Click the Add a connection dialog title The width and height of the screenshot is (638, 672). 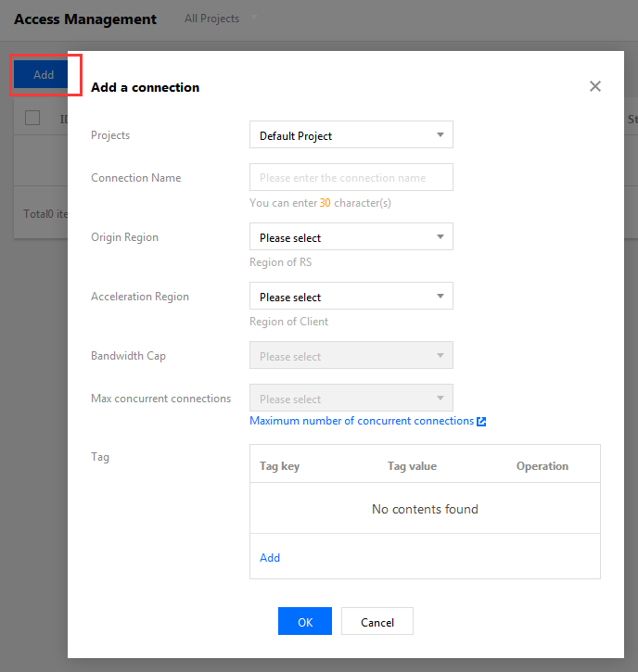145,87
